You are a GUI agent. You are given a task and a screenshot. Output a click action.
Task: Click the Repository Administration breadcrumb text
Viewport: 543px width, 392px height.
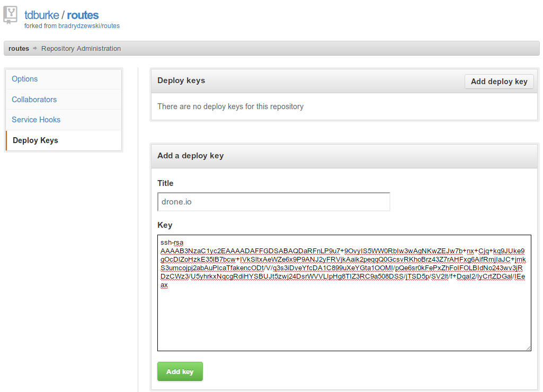click(81, 49)
